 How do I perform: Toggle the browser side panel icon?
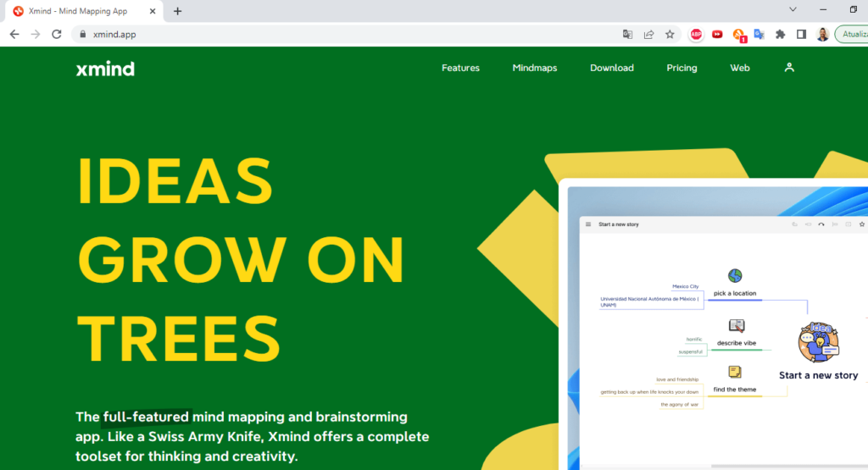(801, 34)
